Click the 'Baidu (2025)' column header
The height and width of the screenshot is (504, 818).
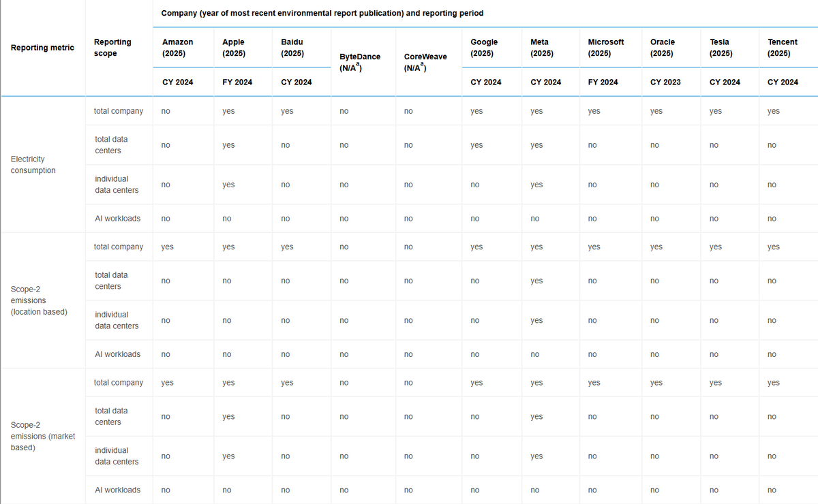[292, 48]
